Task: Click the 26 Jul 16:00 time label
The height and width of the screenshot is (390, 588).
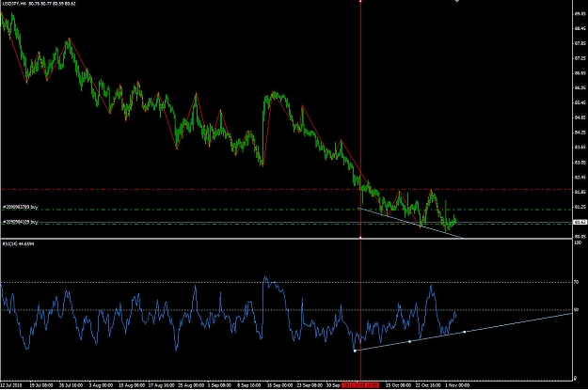Action: (x=71, y=385)
